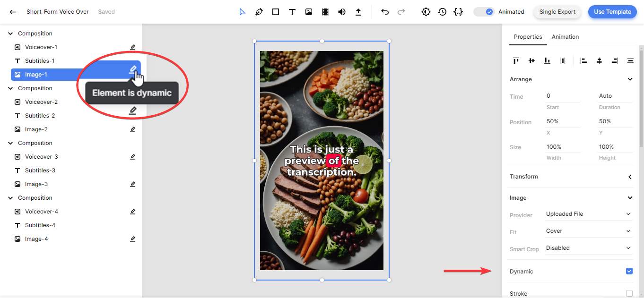
Task: Uncheck the Dynamic checkbox
Action: click(629, 271)
